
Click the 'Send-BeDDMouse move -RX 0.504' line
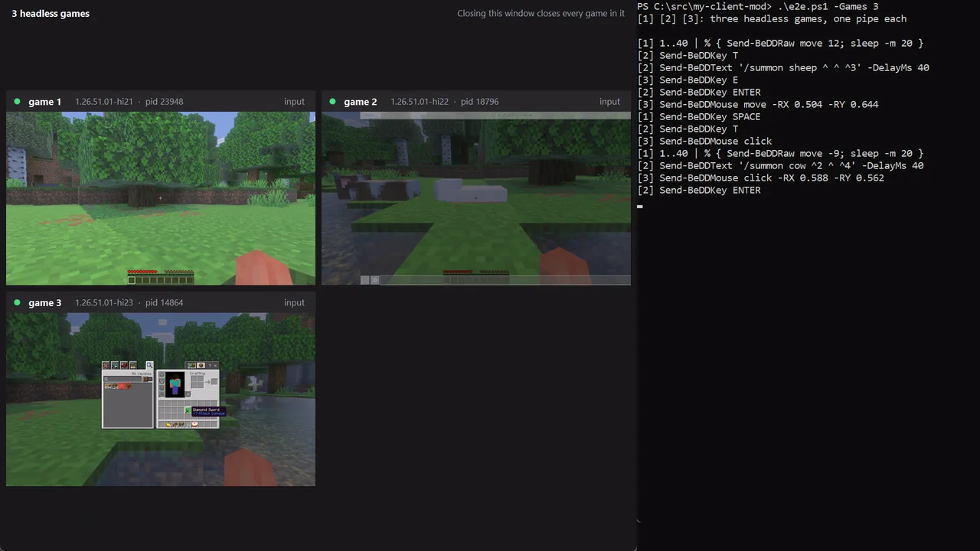pos(758,104)
